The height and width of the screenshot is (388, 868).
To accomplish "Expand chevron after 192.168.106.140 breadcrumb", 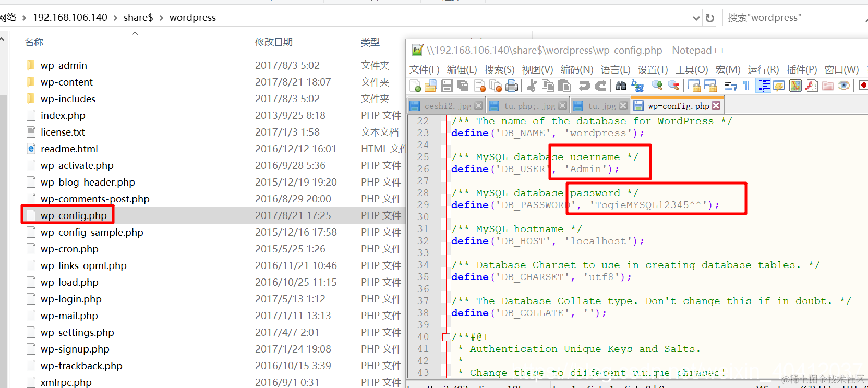I will 115,18.
